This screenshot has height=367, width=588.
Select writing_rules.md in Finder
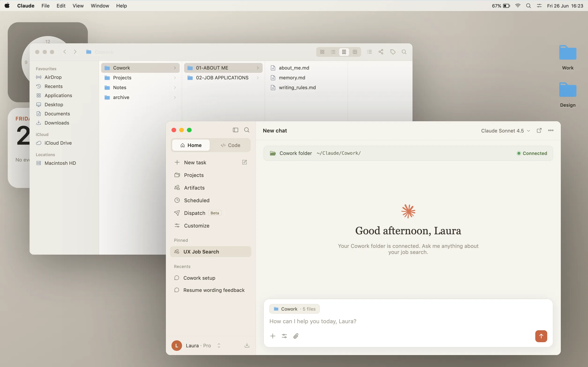(x=306, y=87)
